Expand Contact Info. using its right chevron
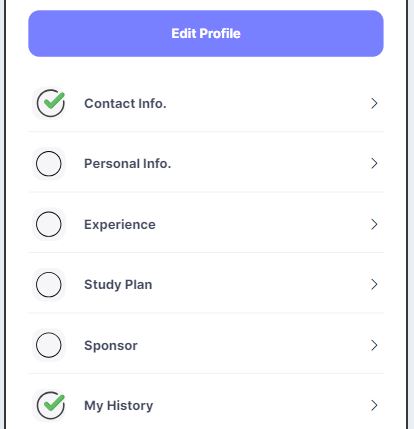 [x=374, y=103]
